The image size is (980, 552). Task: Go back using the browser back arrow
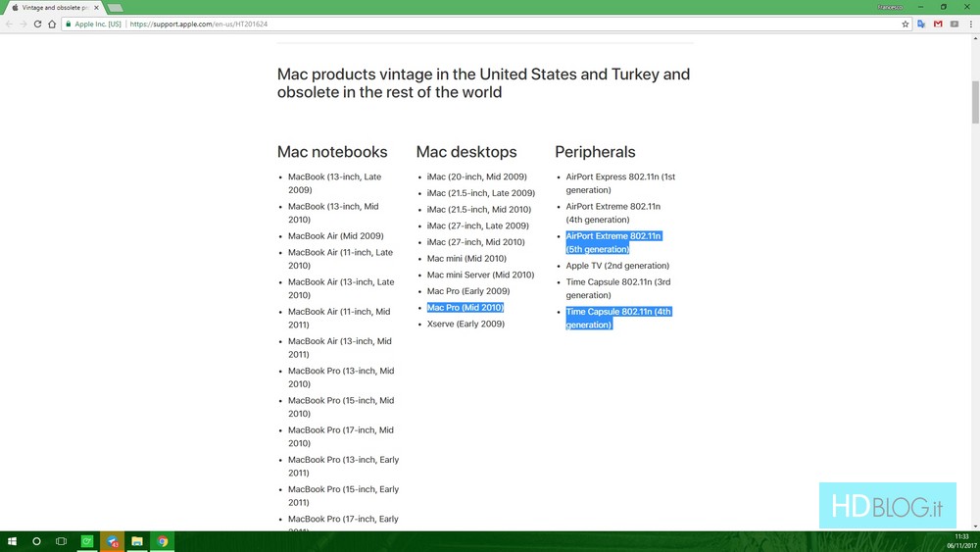(10, 24)
